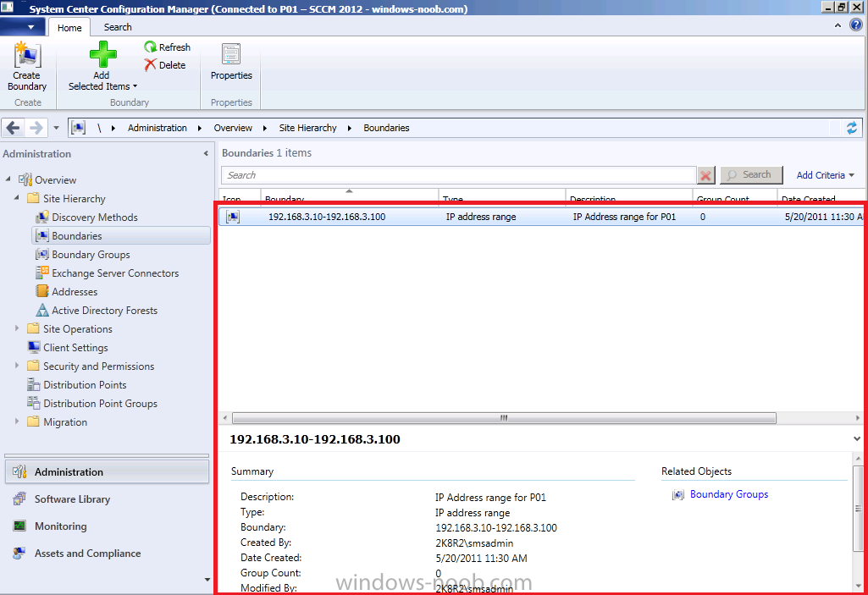Click the Discovery Methods node icon
The image size is (868, 595).
(x=42, y=217)
